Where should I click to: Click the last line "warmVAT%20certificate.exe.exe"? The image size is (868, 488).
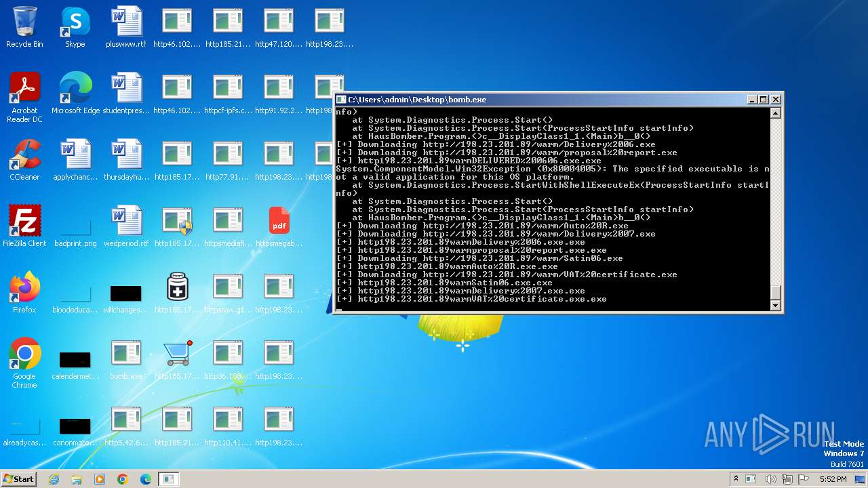pyautogui.click(x=471, y=299)
